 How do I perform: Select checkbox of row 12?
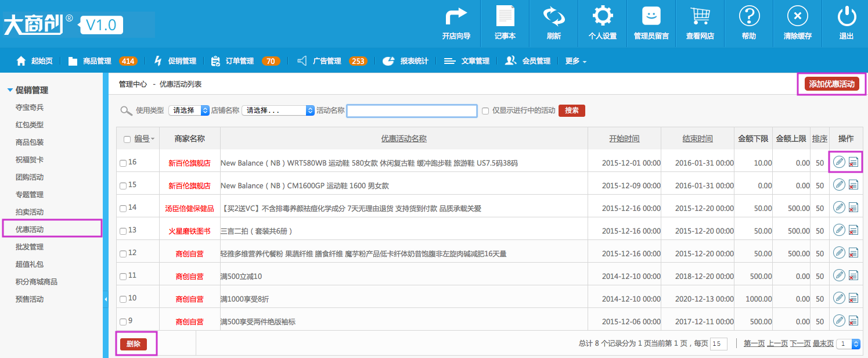(x=123, y=254)
